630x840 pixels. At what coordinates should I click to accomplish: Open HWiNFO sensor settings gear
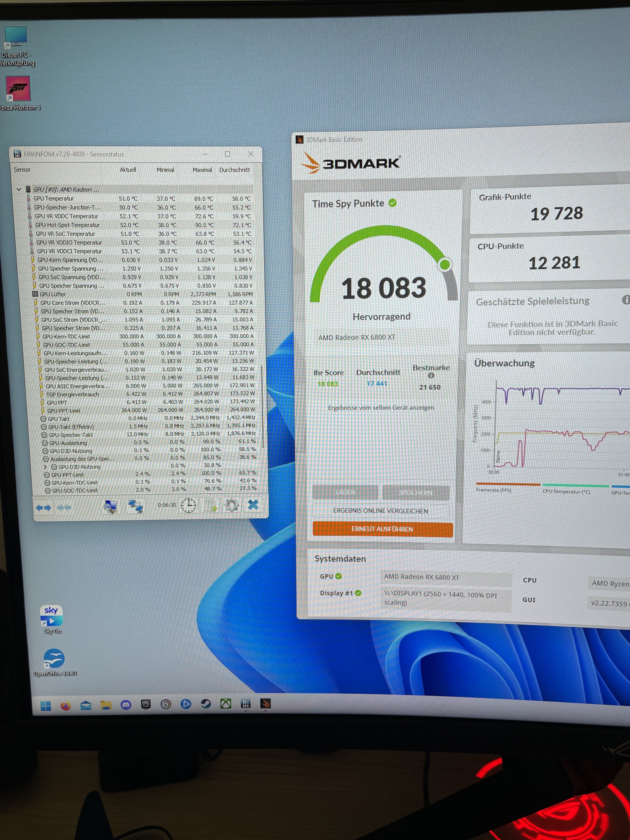tap(232, 505)
